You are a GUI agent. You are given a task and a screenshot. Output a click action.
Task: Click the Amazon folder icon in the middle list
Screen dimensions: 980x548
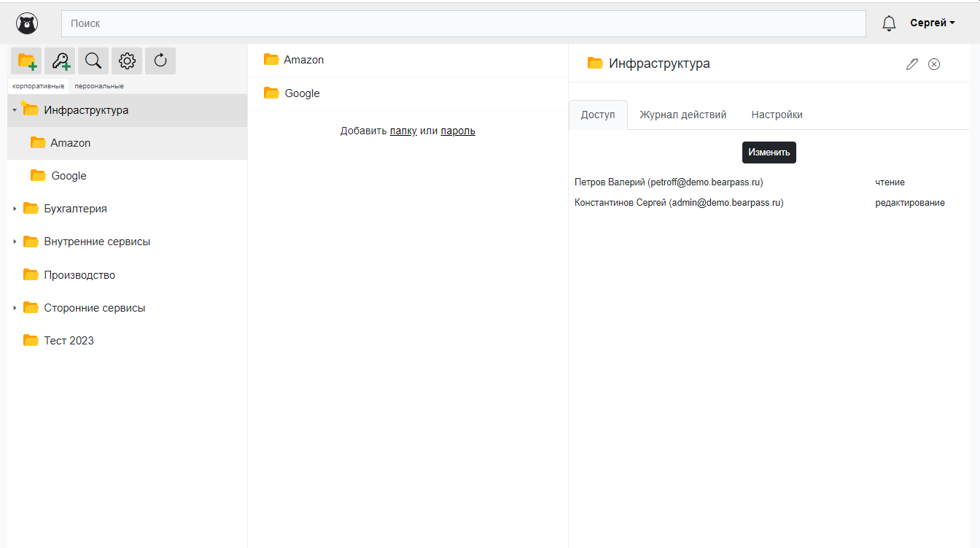pyautogui.click(x=272, y=60)
